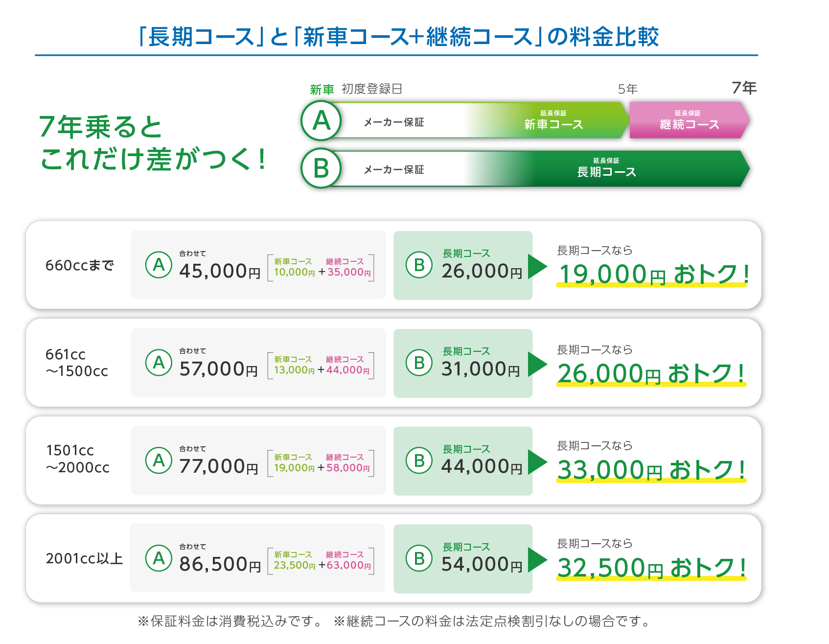Viewport: 829px width, 644px height.
Task: Click the 料金比較 page title heading
Action: (398, 37)
